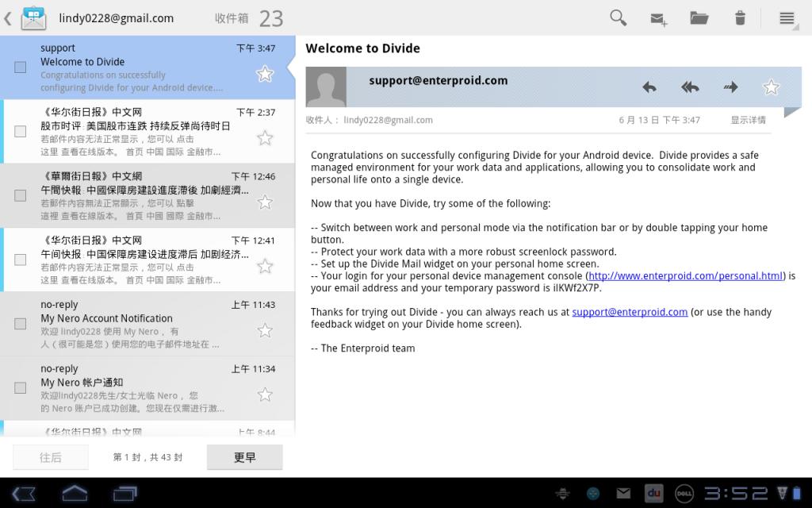Tap the 第 1 封，共 43 封 counter
812x508 pixels.
click(147, 457)
